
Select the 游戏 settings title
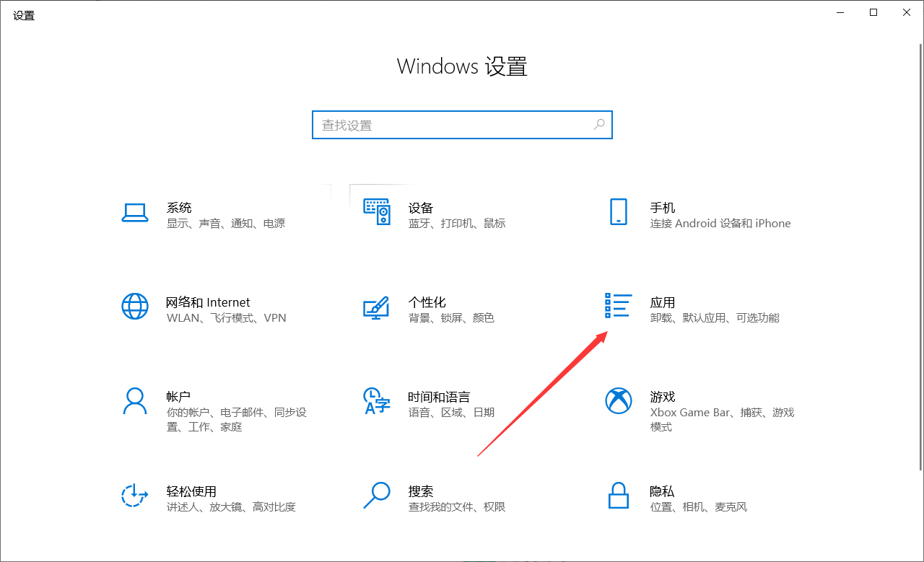(663, 397)
